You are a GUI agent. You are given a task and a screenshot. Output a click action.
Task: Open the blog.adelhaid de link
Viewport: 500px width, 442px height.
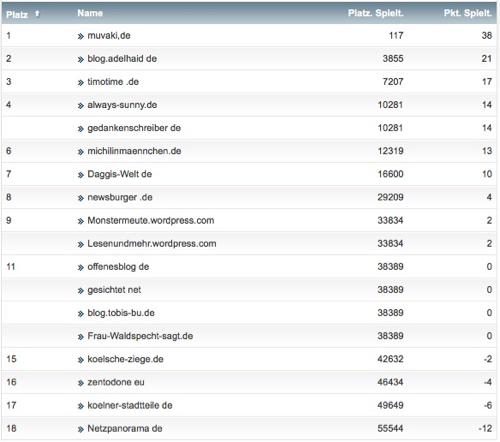[122, 59]
